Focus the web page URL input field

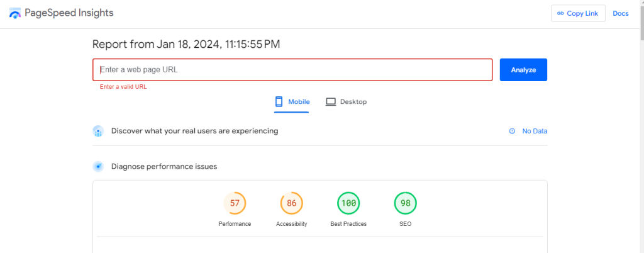[292, 70]
